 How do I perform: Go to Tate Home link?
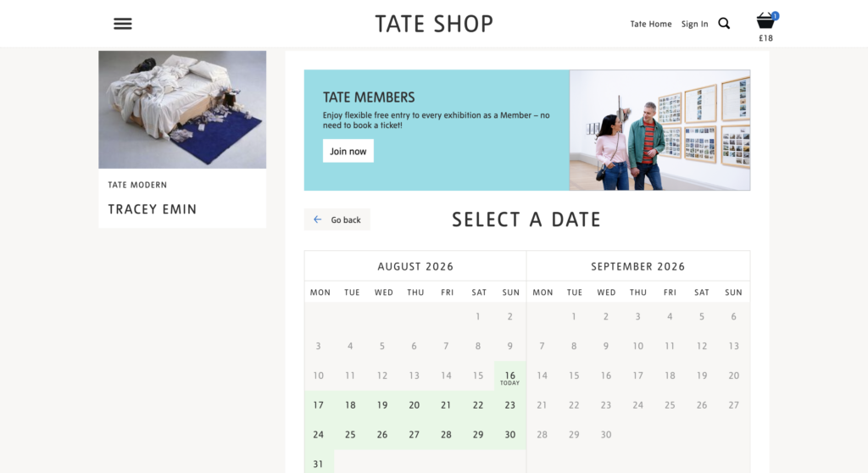pyautogui.click(x=651, y=24)
